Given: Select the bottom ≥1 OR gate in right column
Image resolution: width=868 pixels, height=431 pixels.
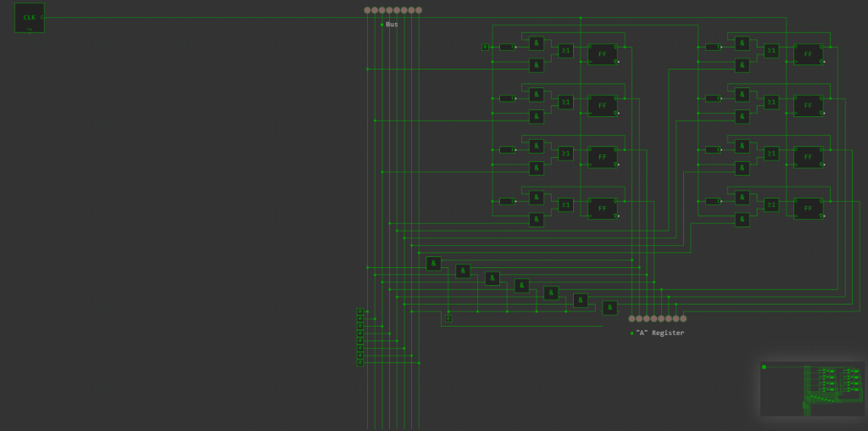Looking at the screenshot, I should coord(771,204).
